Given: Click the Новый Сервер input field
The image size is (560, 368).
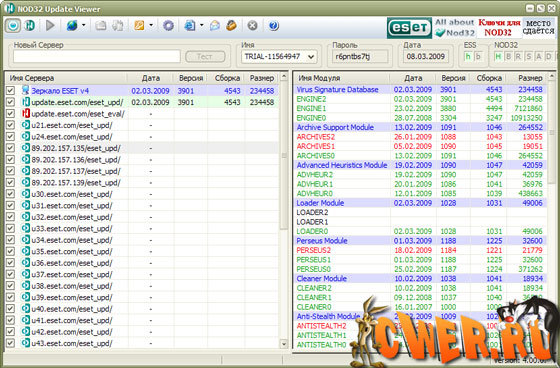Looking at the screenshot, I should point(97,56).
